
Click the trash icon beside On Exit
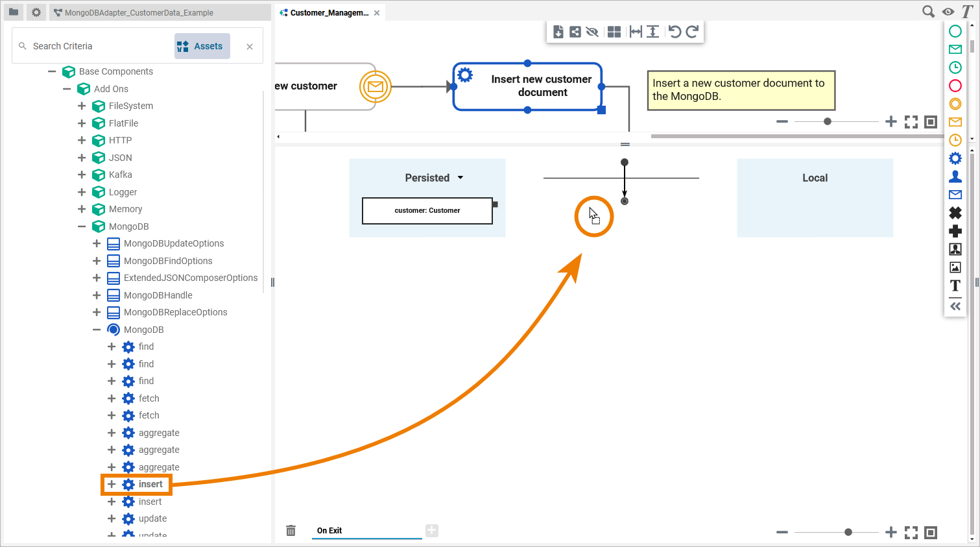291,531
